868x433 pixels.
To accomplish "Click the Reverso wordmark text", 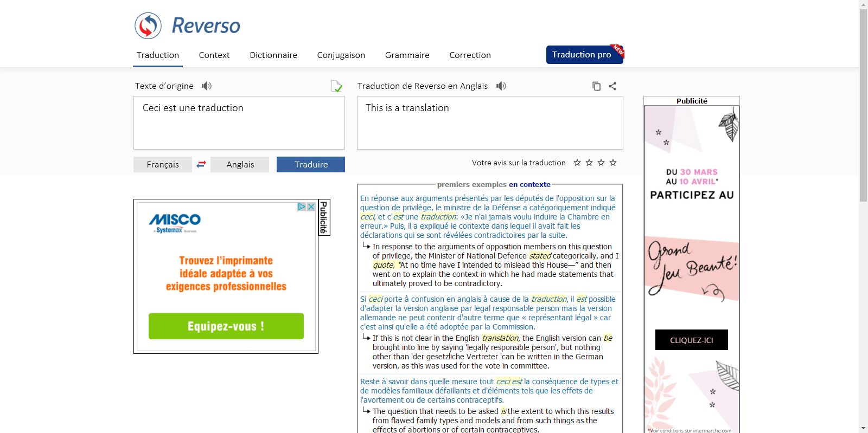I will coord(206,25).
